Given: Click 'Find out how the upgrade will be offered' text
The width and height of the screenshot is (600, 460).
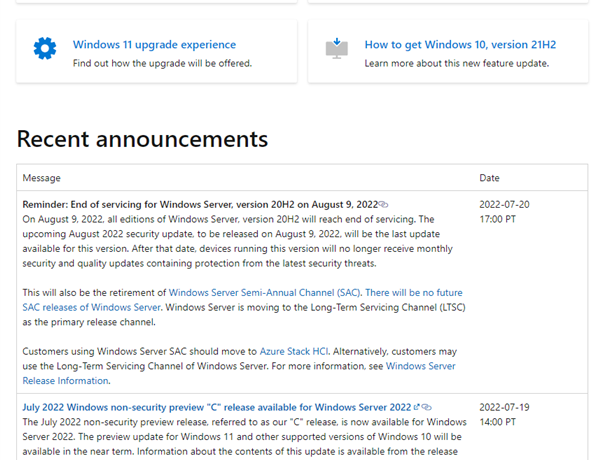Looking at the screenshot, I should pos(162,63).
